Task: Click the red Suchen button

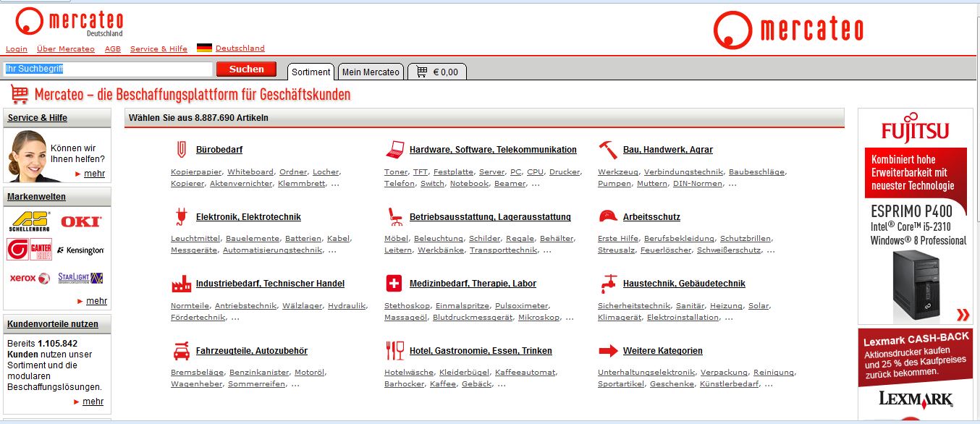Action: [x=246, y=69]
